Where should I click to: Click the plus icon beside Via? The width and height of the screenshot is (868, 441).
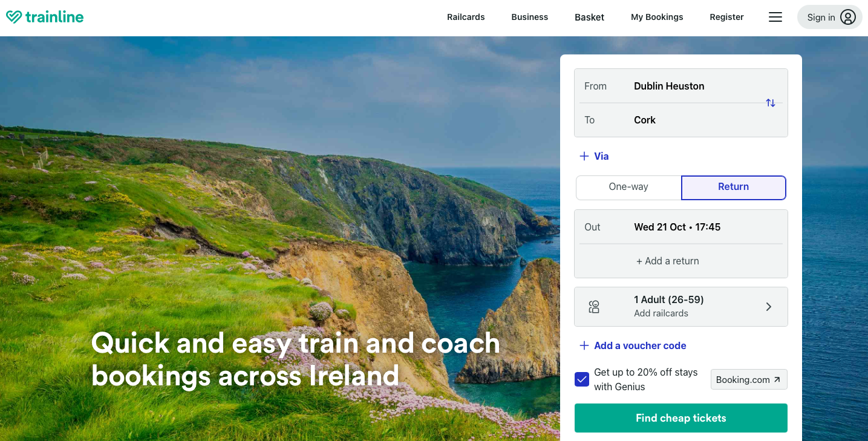coord(584,156)
